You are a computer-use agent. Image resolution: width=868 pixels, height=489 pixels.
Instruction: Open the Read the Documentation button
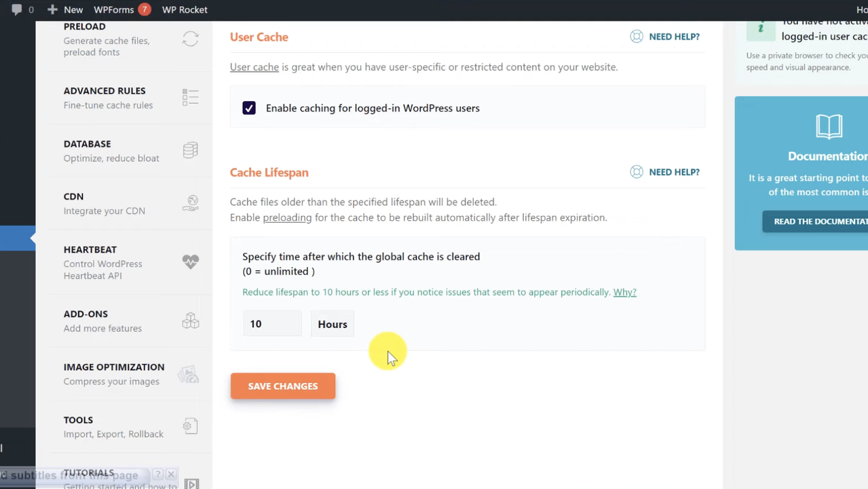click(x=818, y=221)
